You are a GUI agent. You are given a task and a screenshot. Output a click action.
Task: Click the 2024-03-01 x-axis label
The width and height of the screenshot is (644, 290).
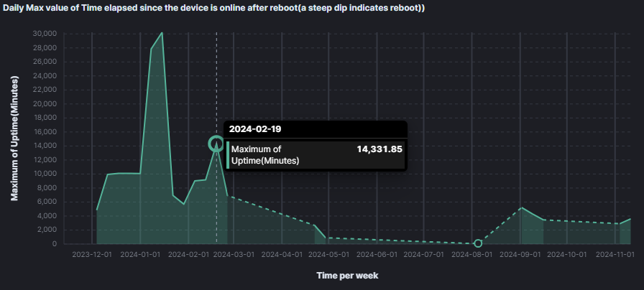(234, 254)
